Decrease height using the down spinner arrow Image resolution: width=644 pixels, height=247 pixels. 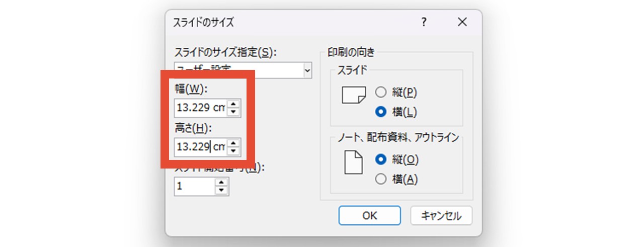[x=234, y=151]
